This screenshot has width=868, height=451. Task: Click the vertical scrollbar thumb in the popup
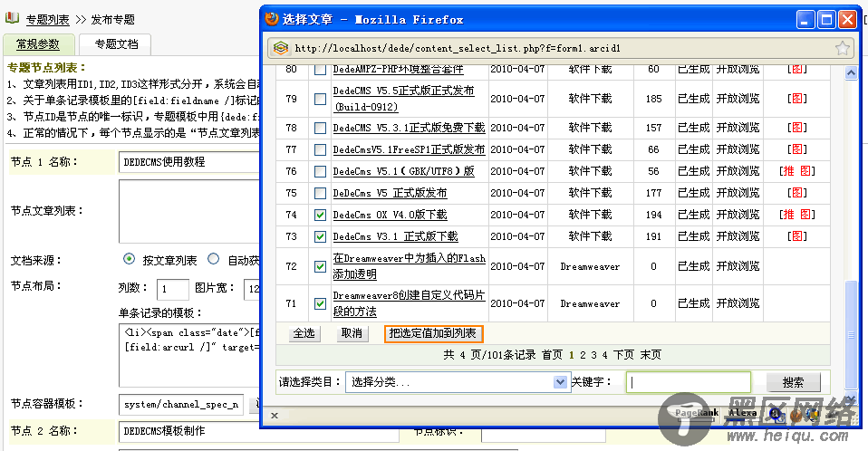852,335
